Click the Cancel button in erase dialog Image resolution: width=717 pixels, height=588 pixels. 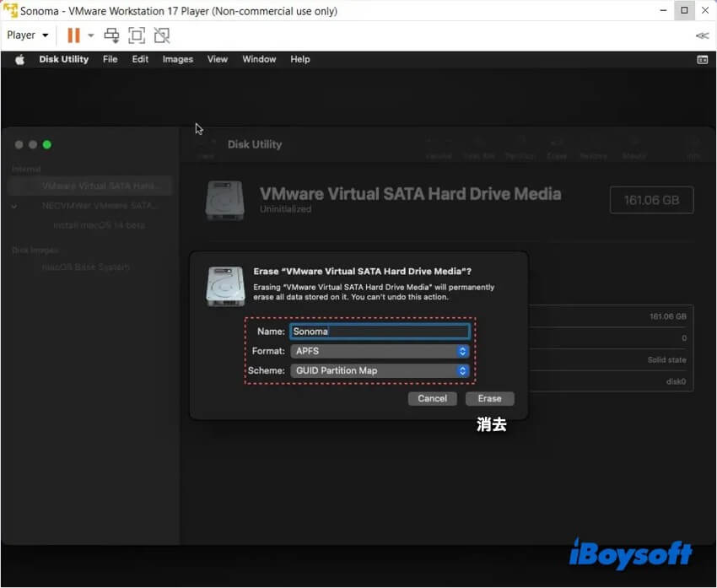point(432,399)
